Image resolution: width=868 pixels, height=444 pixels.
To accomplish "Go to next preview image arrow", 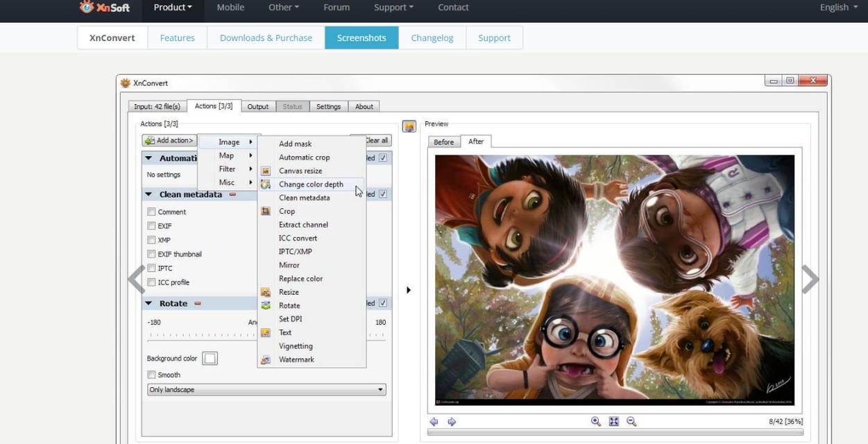I will [x=452, y=421].
